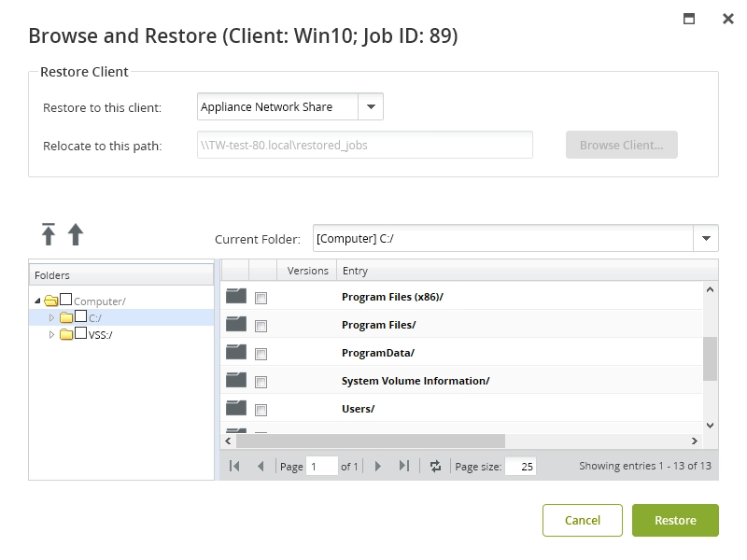Check the Program Files (x86) checkbox
The height and width of the screenshot is (560, 747).
(x=261, y=298)
